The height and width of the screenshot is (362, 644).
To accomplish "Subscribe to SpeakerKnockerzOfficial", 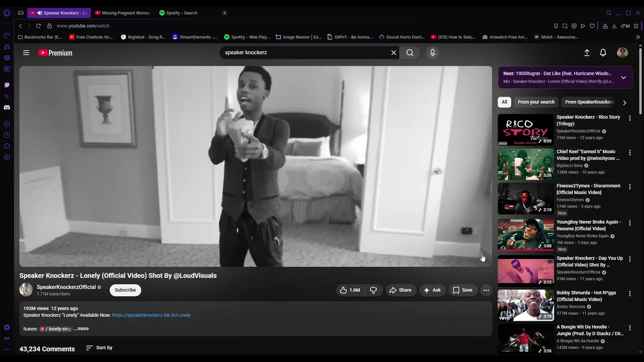I will pyautogui.click(x=125, y=290).
